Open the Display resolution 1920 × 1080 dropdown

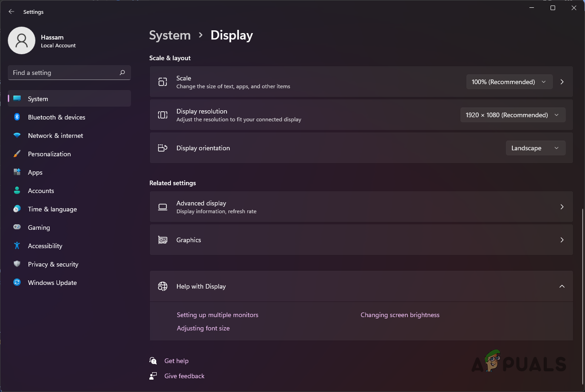coord(513,115)
